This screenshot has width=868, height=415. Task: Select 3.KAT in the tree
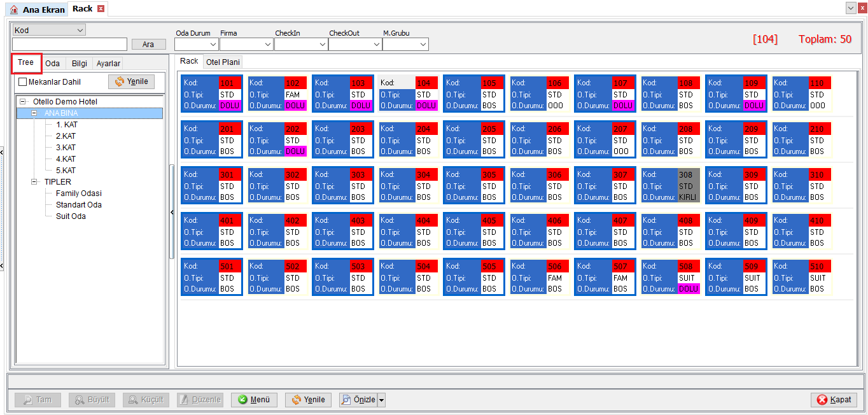click(x=66, y=148)
